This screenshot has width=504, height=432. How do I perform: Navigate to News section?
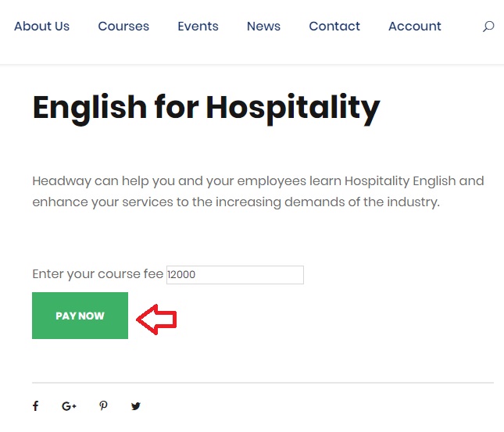(263, 27)
